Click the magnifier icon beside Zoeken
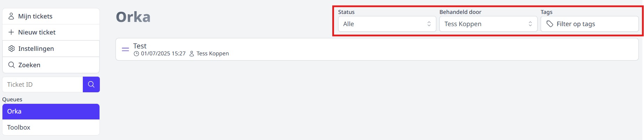 pyautogui.click(x=11, y=65)
